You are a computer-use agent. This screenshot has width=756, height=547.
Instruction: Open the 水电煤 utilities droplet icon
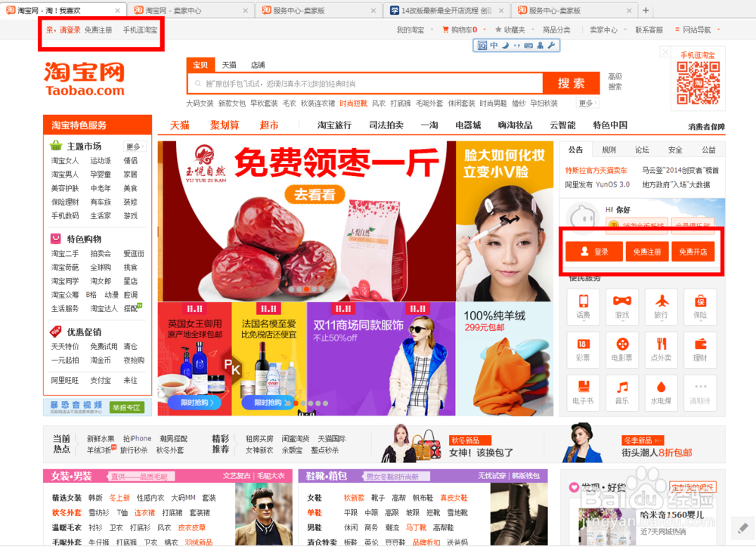click(x=661, y=392)
